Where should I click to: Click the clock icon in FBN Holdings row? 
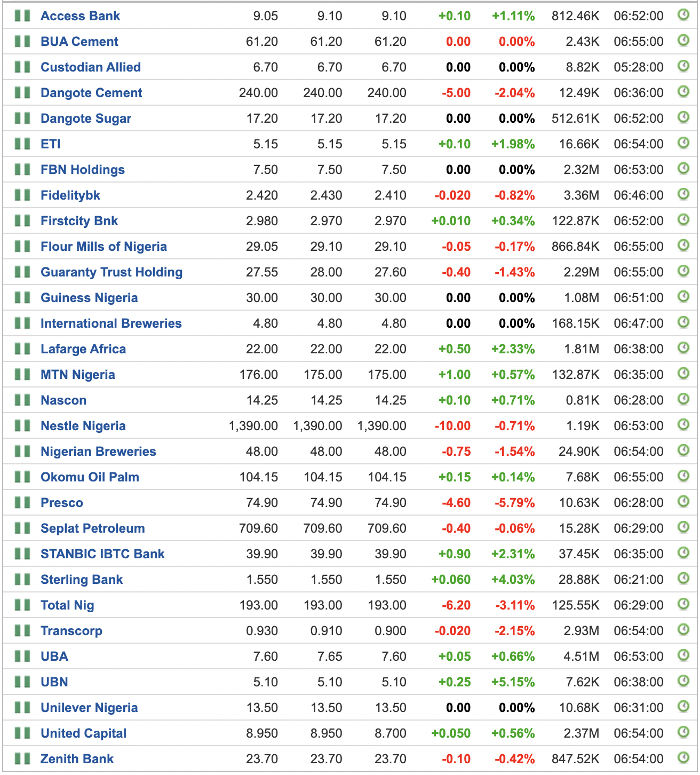click(x=683, y=169)
